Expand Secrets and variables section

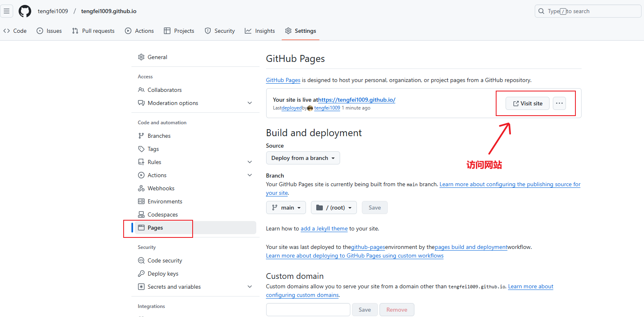click(x=250, y=287)
